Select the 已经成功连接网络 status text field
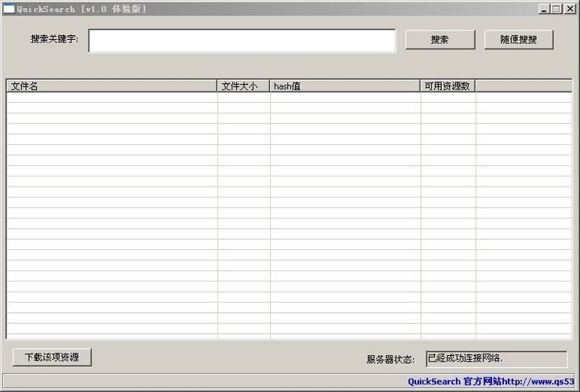 (x=496, y=359)
